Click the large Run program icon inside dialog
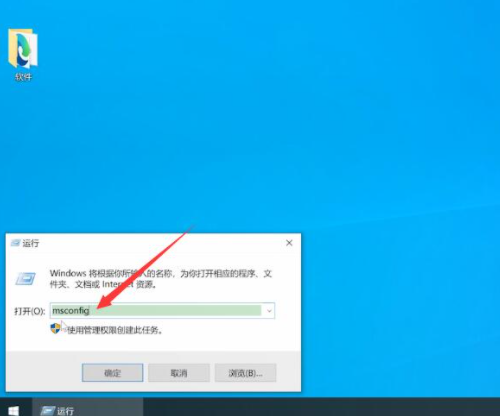This screenshot has height=416, width=500. point(26,278)
